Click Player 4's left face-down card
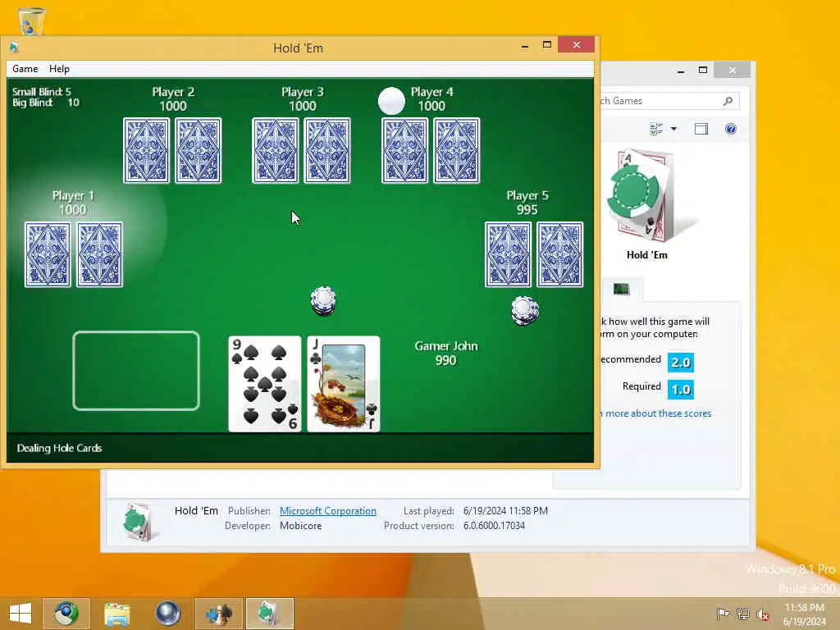Viewport: 840px width, 630px height. point(405,151)
